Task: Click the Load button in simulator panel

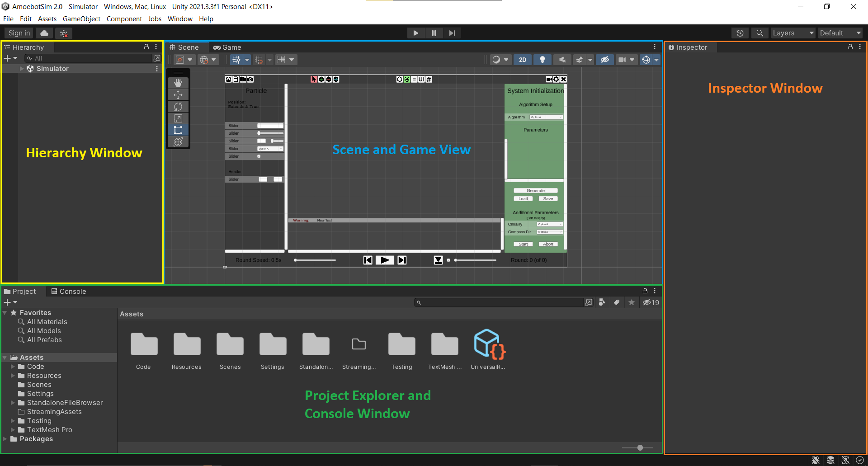Action: click(x=524, y=199)
